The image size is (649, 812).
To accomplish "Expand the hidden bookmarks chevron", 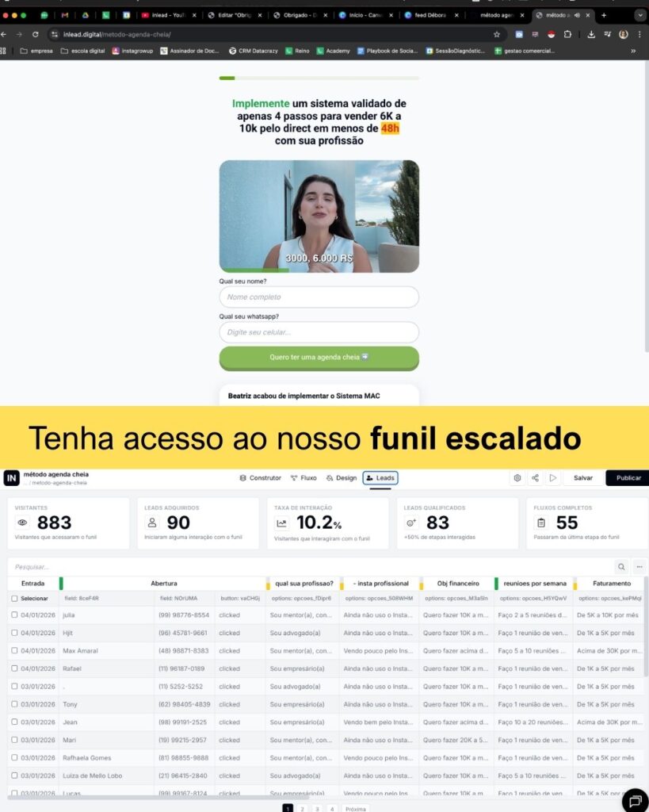I will [633, 51].
